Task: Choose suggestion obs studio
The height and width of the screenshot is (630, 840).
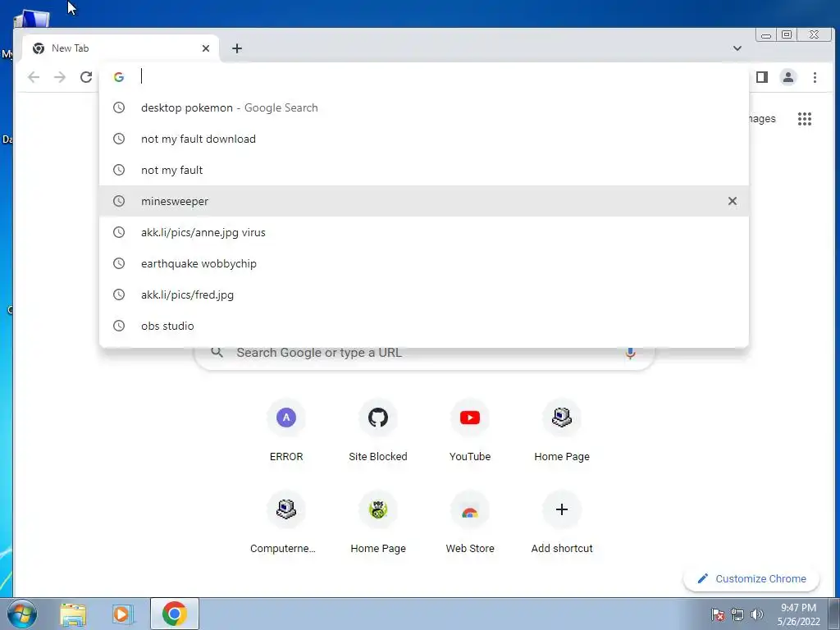Action: 424,325
